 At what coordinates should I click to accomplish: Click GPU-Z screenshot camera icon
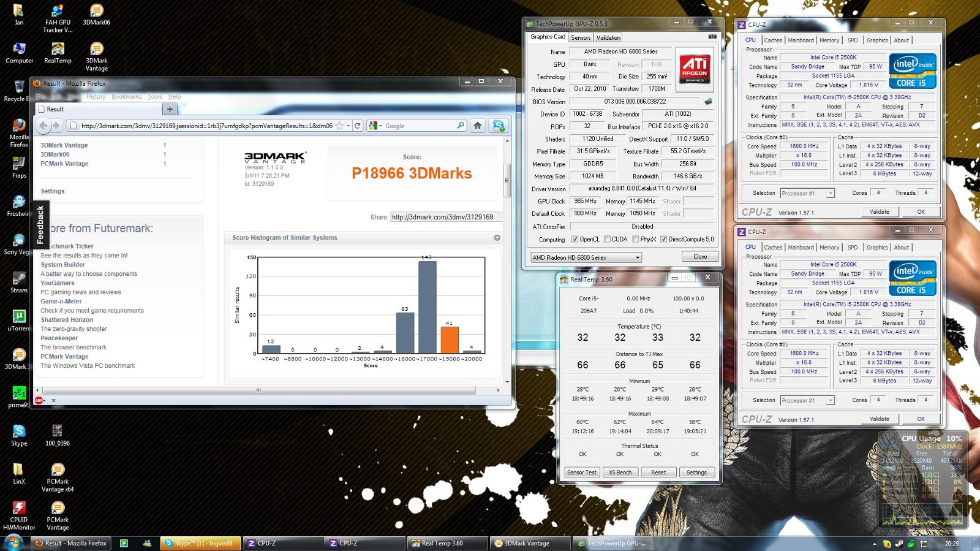pos(712,37)
